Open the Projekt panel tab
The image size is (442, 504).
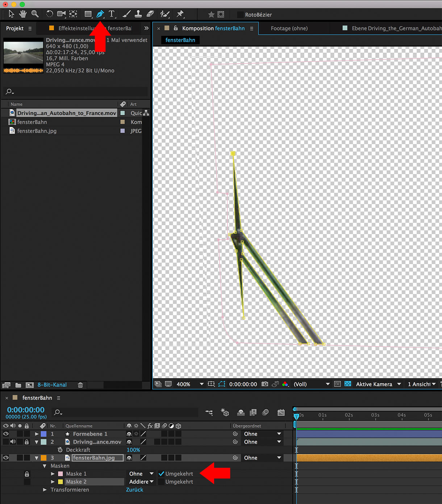[15, 28]
